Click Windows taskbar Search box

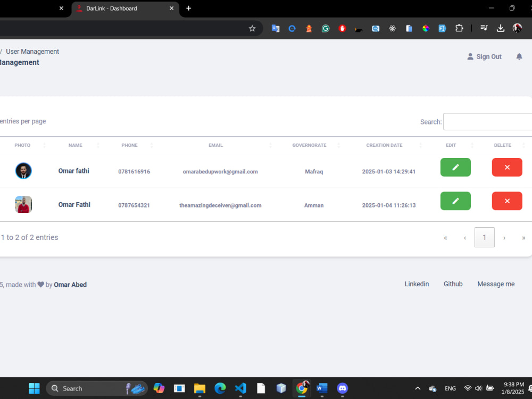click(97, 388)
